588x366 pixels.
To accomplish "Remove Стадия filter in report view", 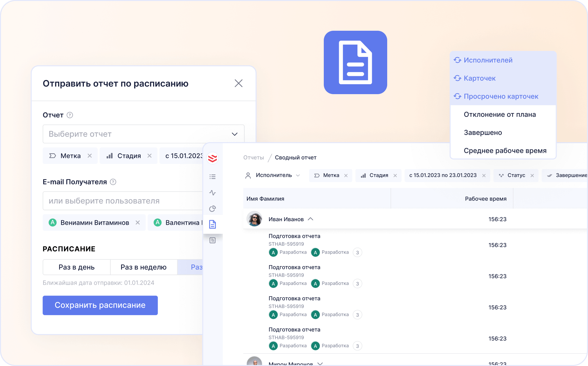I will click(x=395, y=175).
